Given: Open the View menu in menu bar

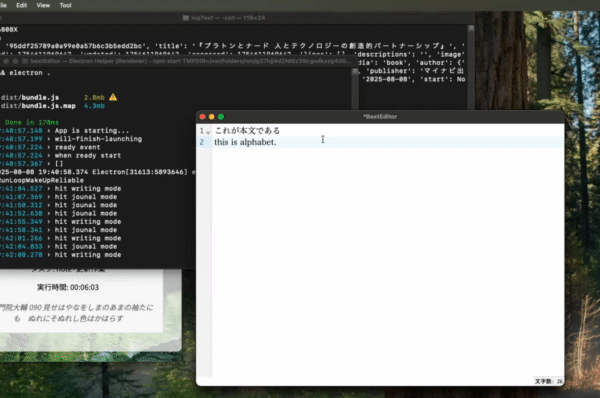Looking at the screenshot, I should click(43, 5).
